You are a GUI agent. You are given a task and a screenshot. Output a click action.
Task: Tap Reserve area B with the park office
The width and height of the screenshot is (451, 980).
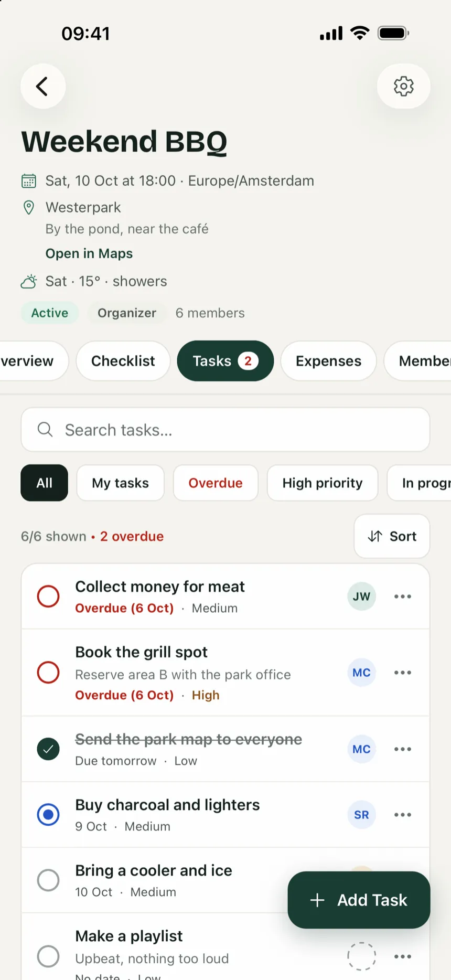183,675
